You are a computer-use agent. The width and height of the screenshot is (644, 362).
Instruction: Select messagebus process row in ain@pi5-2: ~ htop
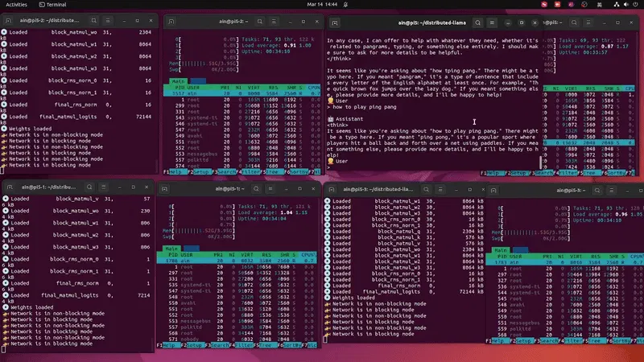[x=241, y=154]
